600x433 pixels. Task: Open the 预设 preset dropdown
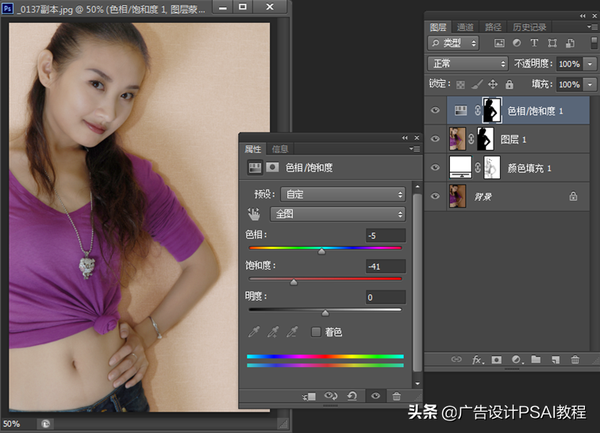[x=343, y=193]
